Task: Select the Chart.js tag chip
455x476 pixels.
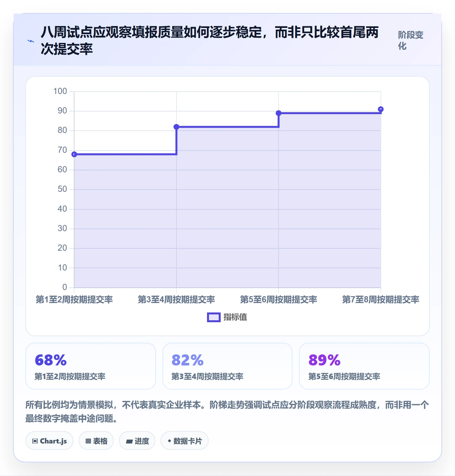Action: click(49, 441)
